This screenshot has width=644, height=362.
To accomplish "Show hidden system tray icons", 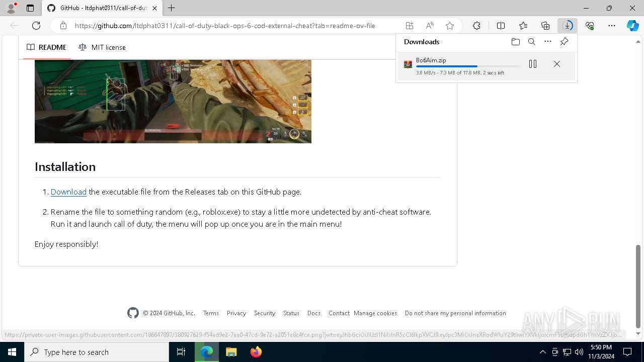I will pos(542,352).
